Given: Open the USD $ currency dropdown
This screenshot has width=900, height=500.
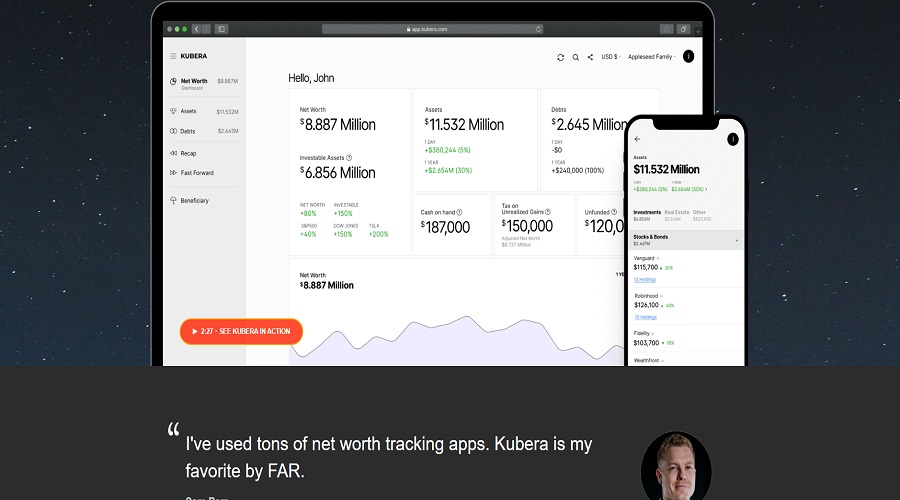Looking at the screenshot, I should tap(611, 57).
